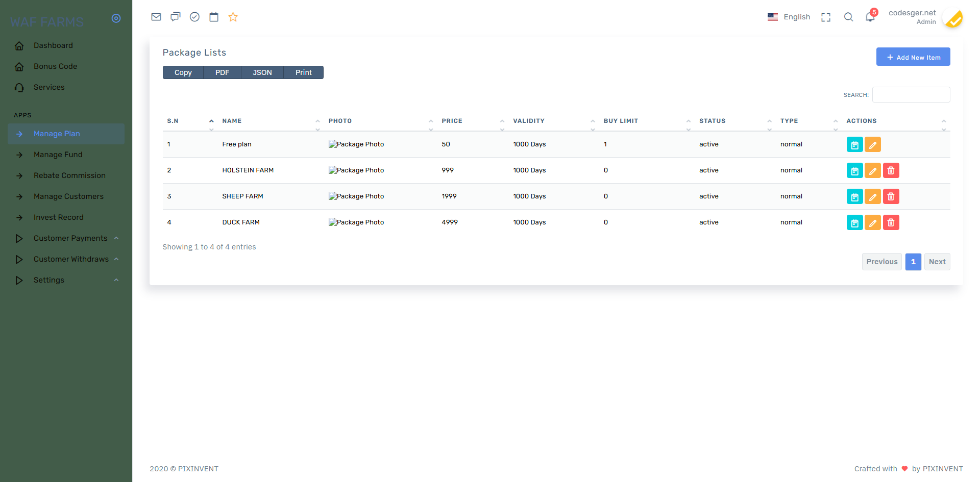Click the checkmark todo icon in top bar
This screenshot has height=482, width=980.
(194, 17)
